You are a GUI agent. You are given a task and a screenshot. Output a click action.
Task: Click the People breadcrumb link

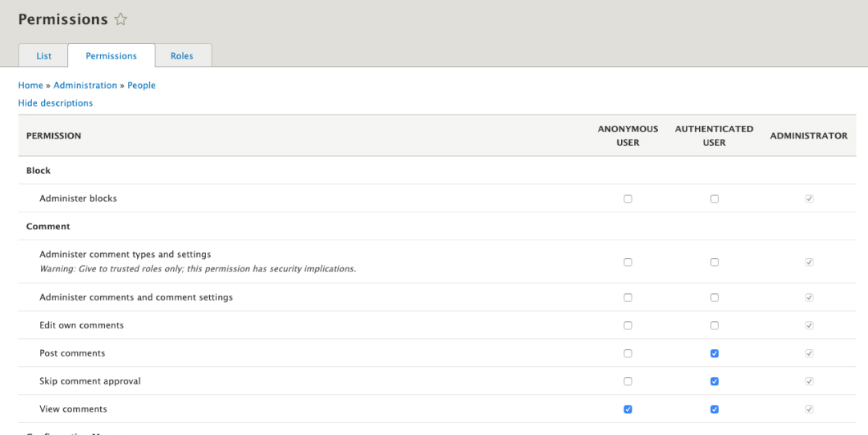(141, 85)
